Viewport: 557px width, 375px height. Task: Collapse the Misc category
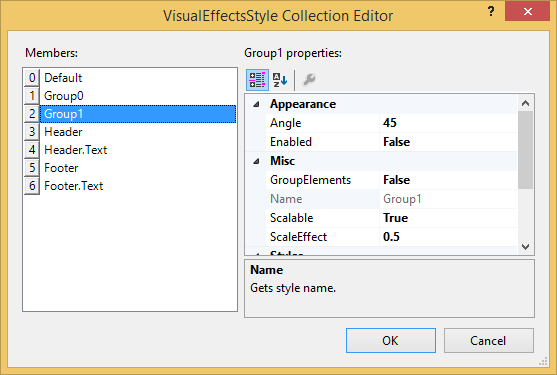pos(256,162)
